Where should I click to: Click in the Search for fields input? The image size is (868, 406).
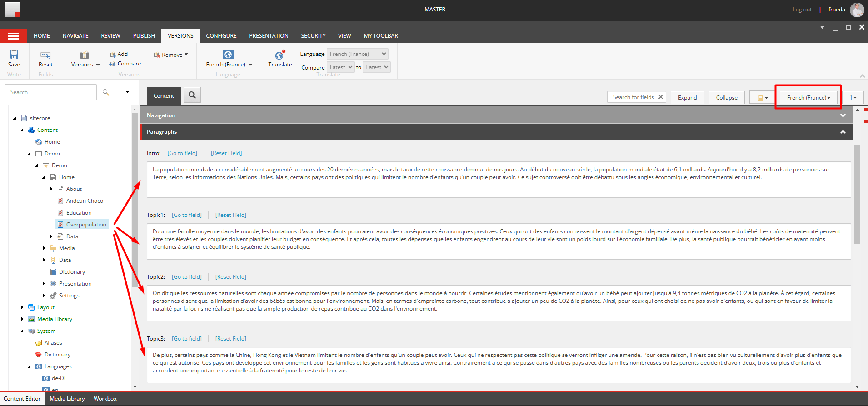click(x=633, y=97)
